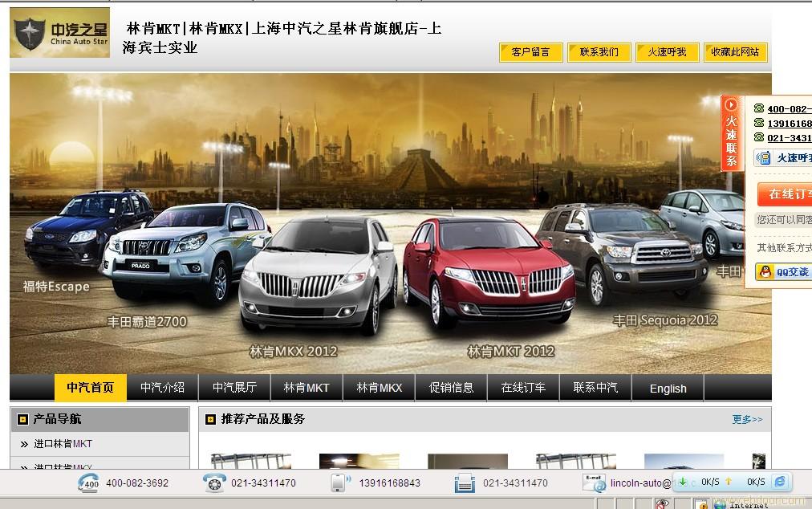The width and height of the screenshot is (812, 509).
Task: Click the 13916168 mobile number in the side panel
Action: [x=790, y=124]
